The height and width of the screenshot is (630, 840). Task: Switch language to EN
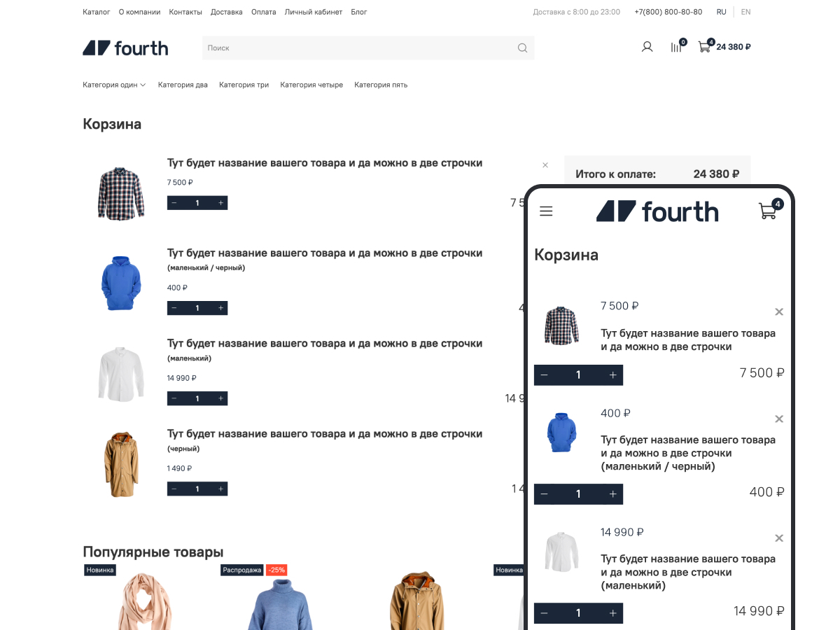(745, 12)
